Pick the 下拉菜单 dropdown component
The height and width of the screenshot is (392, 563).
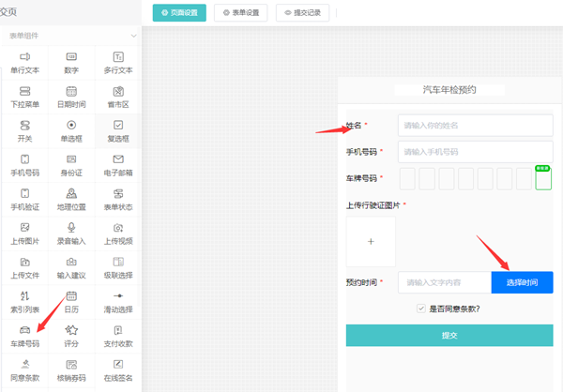(24, 97)
